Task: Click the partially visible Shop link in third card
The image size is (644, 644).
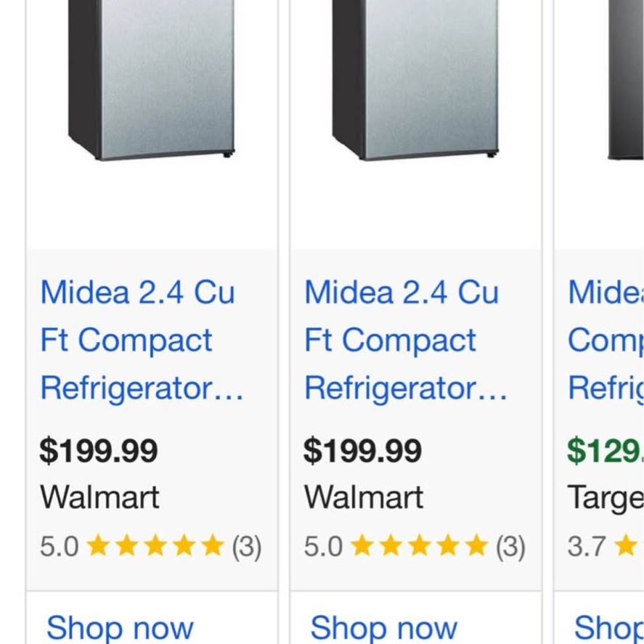Action: pyautogui.click(x=608, y=627)
